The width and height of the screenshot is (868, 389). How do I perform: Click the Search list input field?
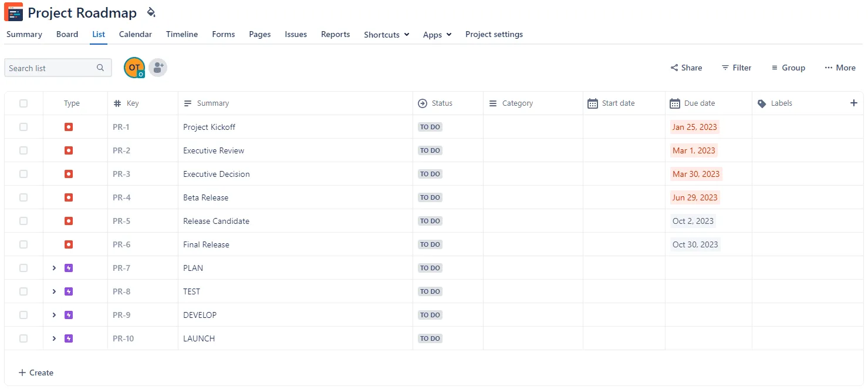[52, 68]
